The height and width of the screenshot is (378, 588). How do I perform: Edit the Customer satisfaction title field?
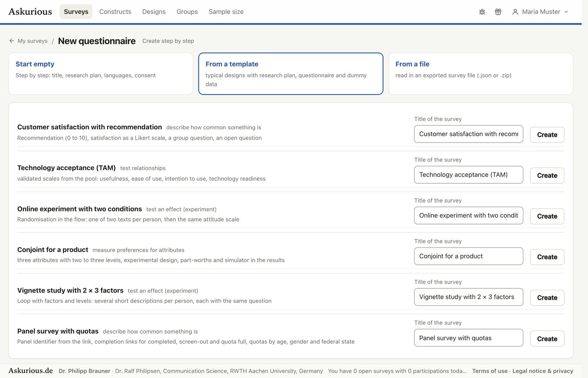pyautogui.click(x=469, y=134)
